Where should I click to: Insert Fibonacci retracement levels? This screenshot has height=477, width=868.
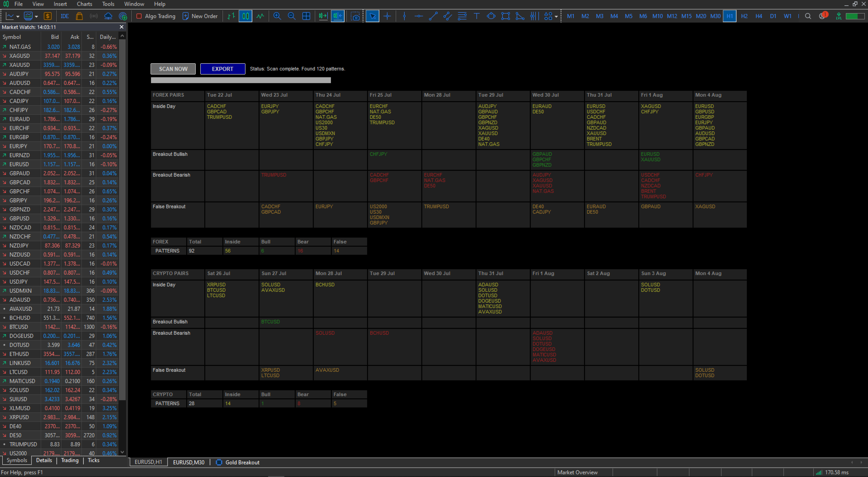click(x=462, y=16)
